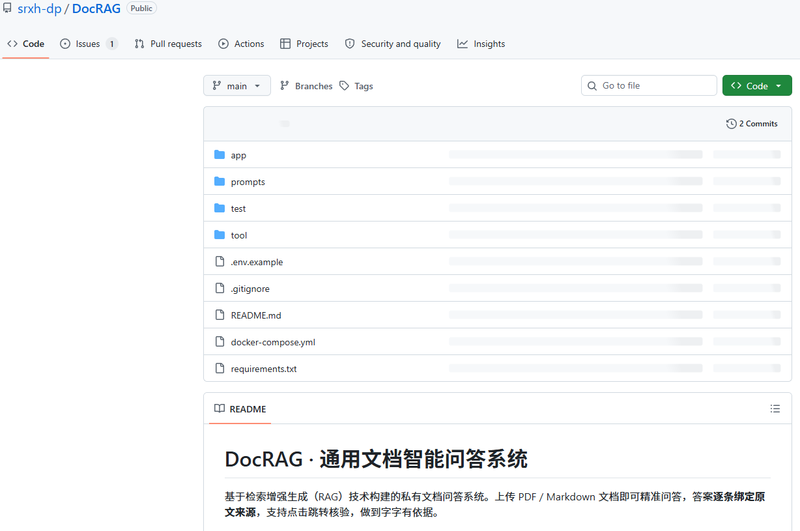Click the Go to file search field
Viewport: 800px width, 531px height.
click(x=648, y=86)
